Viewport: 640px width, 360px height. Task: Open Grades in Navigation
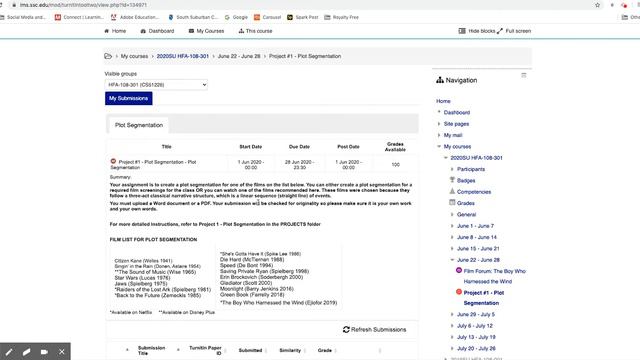(466, 203)
